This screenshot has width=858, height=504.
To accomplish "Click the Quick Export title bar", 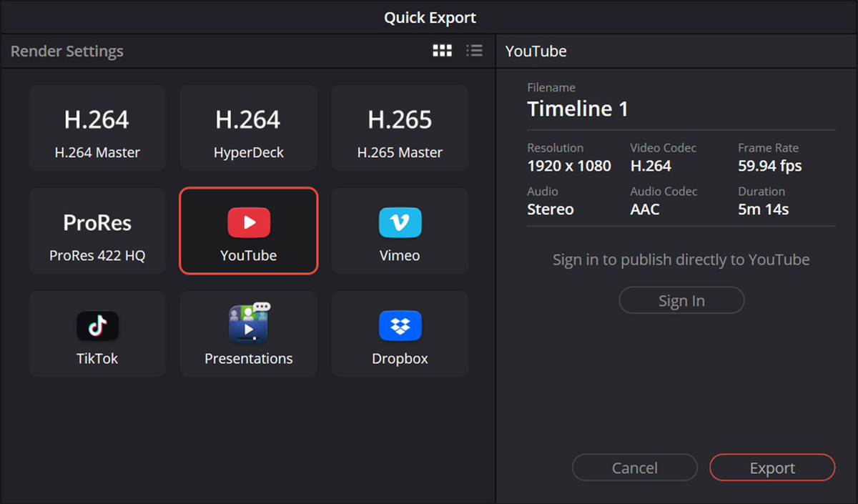I will 429,18.
